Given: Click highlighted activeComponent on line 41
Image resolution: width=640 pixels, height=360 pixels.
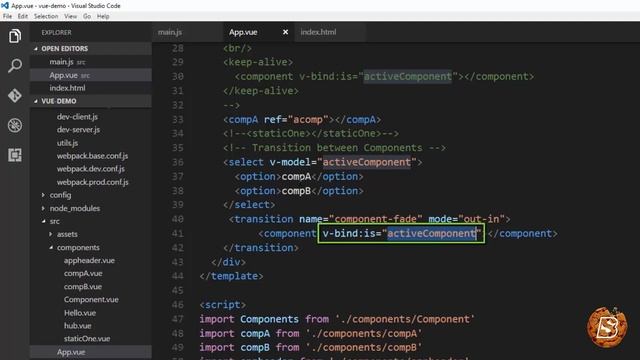Looking at the screenshot, I should (x=432, y=233).
